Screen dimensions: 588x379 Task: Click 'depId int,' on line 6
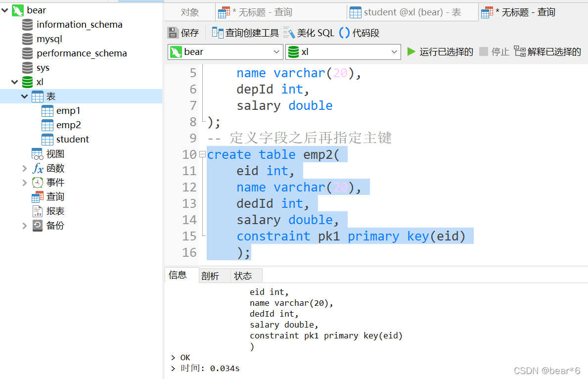pyautogui.click(x=272, y=90)
